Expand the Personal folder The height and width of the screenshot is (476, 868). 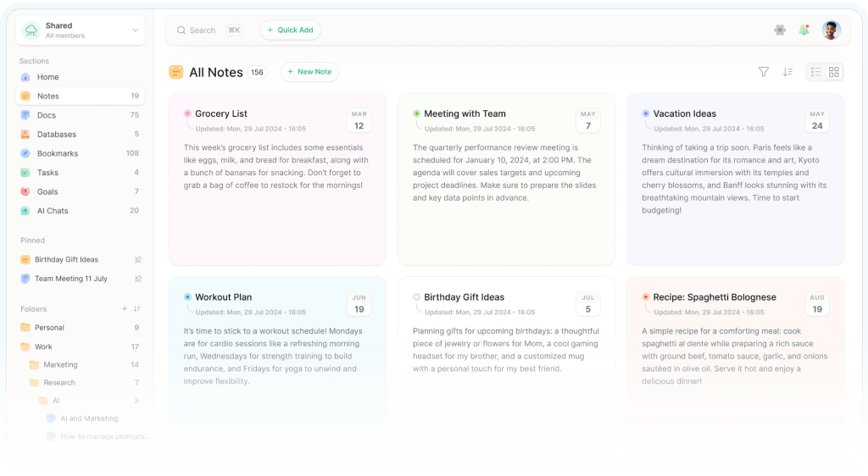[x=49, y=328]
